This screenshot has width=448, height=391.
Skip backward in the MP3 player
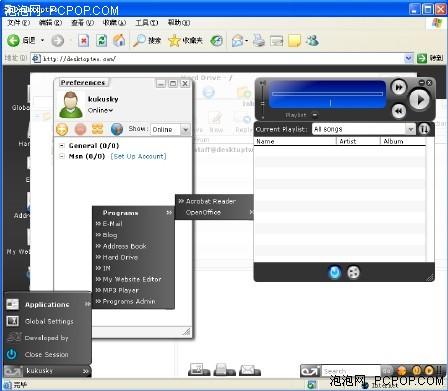(399, 111)
